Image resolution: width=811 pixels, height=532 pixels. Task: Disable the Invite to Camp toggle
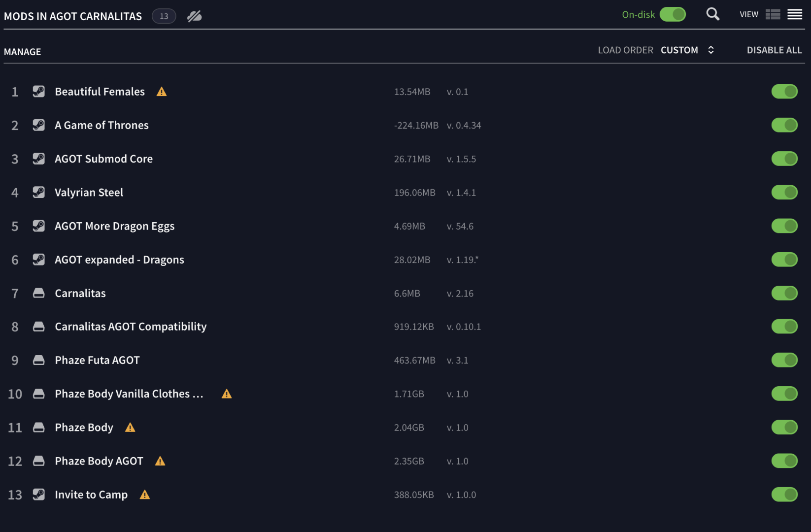click(784, 495)
